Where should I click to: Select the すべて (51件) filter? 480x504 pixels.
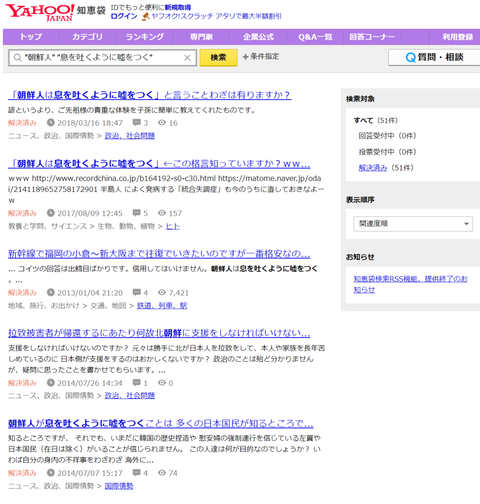click(x=376, y=120)
